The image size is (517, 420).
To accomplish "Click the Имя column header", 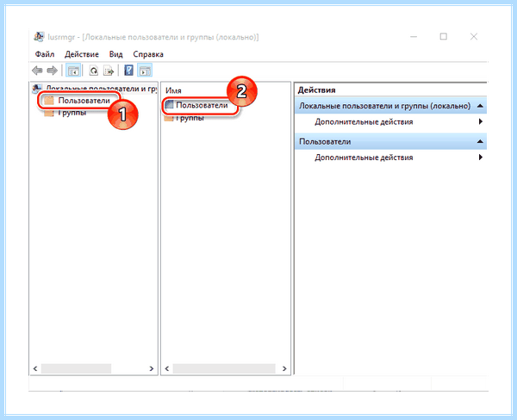I will click(x=173, y=90).
